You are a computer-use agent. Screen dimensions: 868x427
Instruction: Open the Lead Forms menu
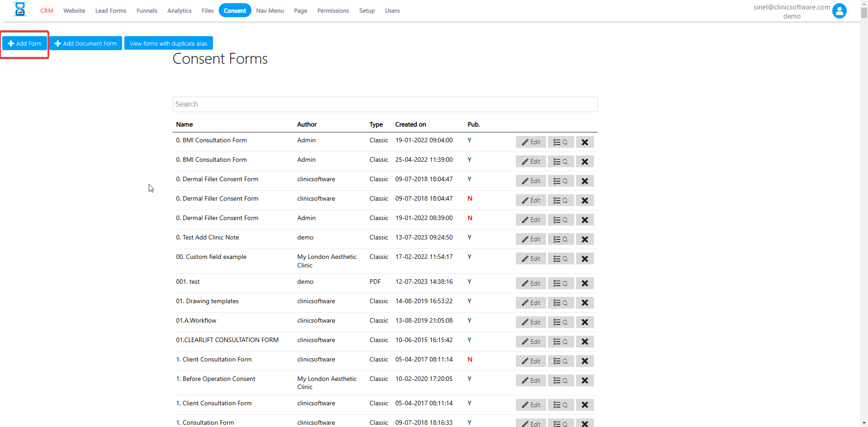click(111, 11)
